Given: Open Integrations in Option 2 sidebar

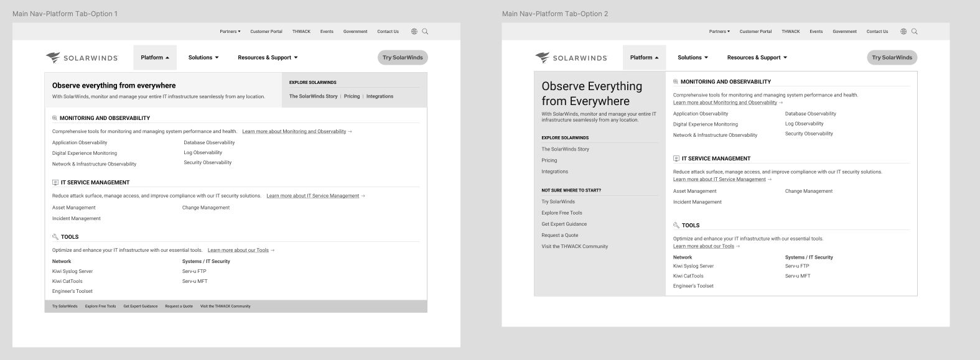Looking at the screenshot, I should 554,172.
